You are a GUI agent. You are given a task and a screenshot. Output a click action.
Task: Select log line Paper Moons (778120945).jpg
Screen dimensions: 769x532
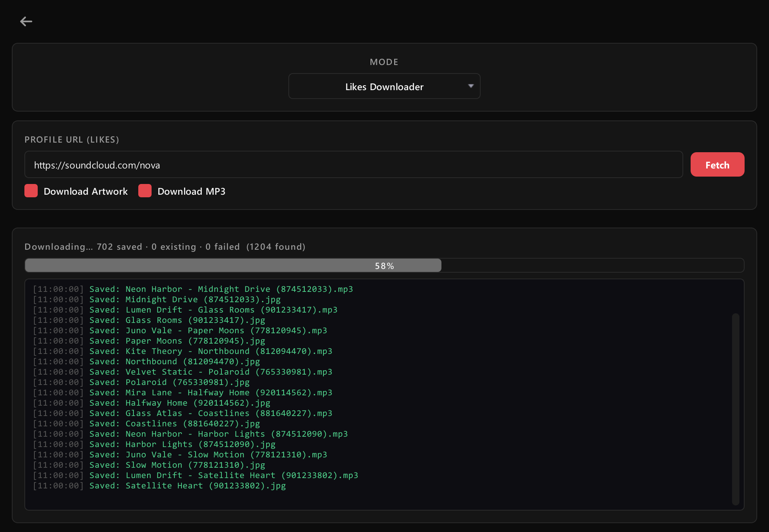(x=149, y=341)
